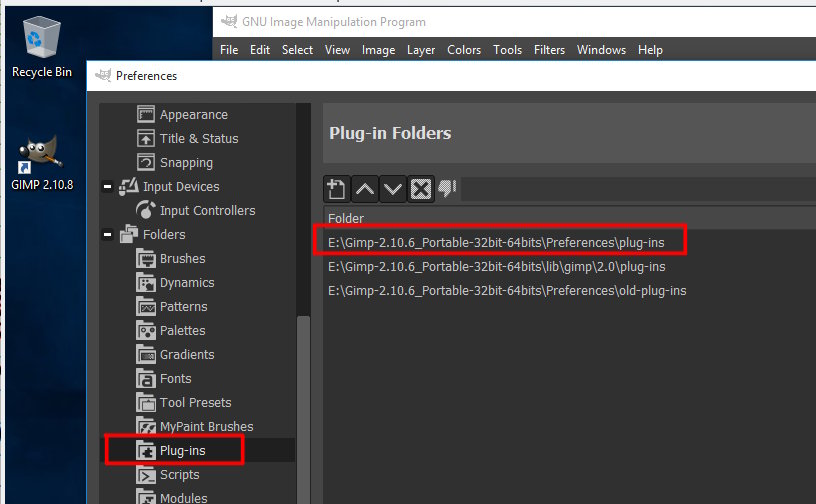Select the Dynamics folder label
The width and height of the screenshot is (816, 504).
[x=187, y=283]
